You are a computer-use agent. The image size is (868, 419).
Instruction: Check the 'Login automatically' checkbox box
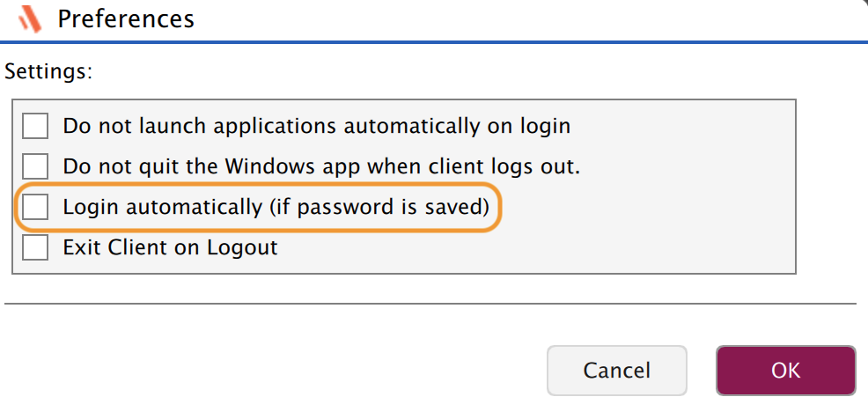tap(35, 208)
